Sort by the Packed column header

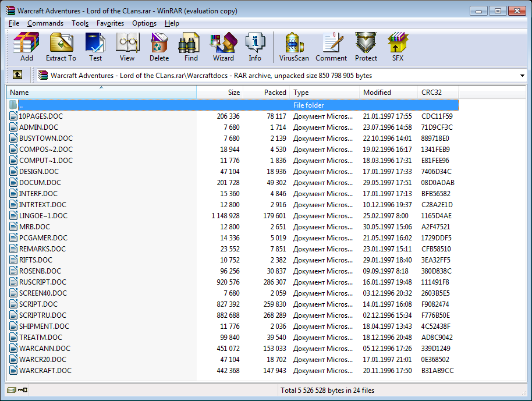click(x=267, y=93)
